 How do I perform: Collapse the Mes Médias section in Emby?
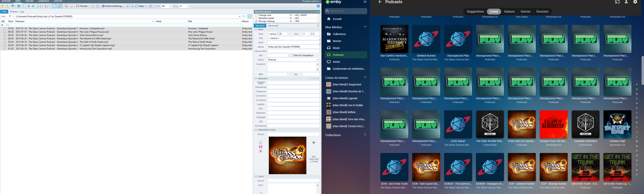365,27
